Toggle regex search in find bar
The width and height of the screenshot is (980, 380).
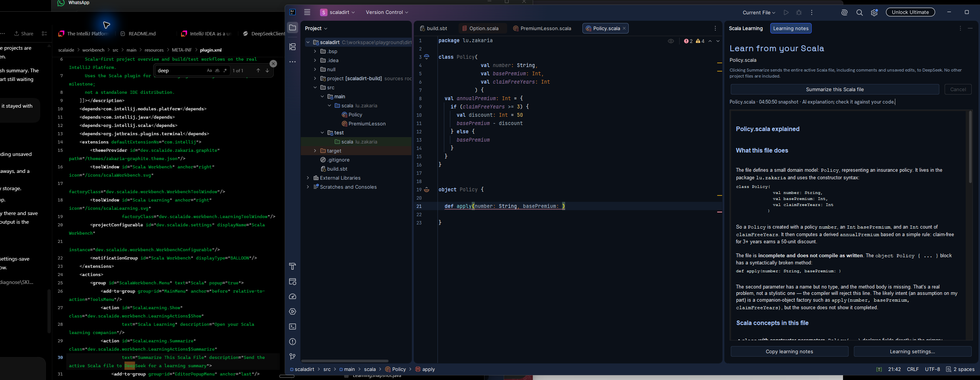225,70
